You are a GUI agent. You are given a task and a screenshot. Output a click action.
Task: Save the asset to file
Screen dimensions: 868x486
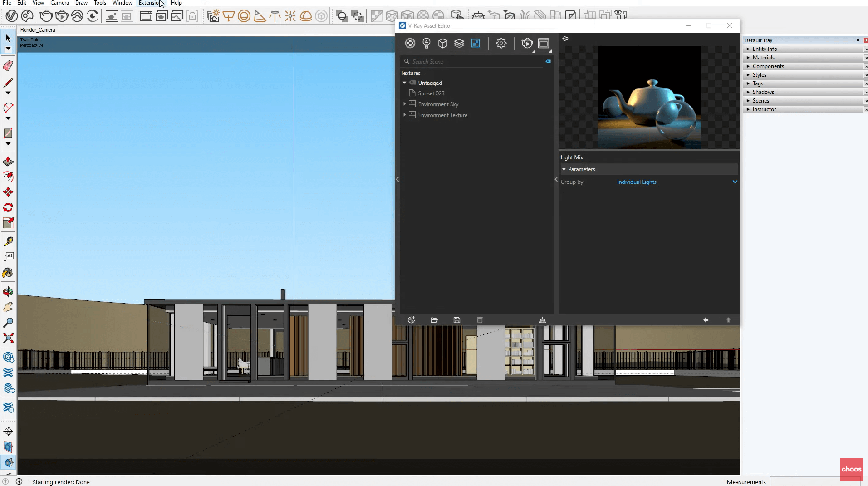[456, 320]
